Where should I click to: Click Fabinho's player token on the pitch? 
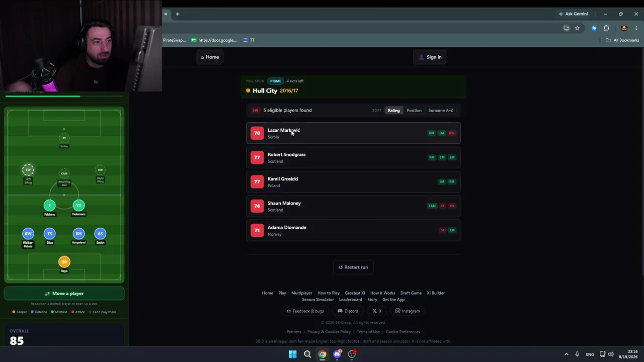[49, 205]
